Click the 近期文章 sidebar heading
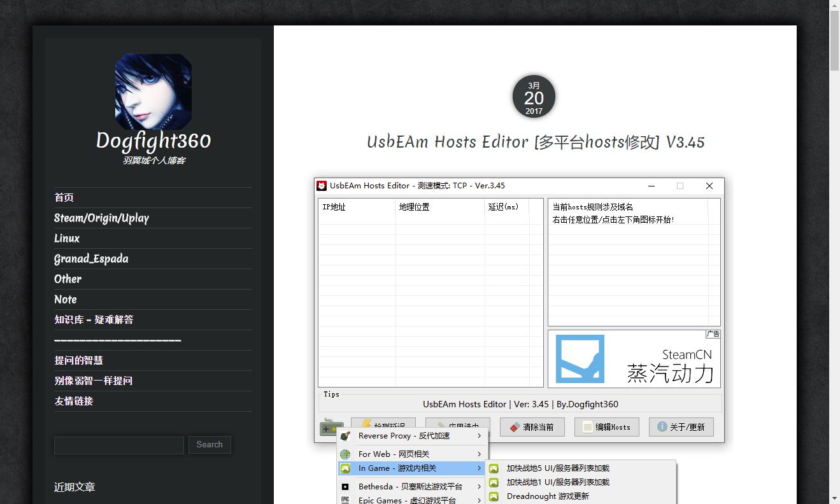This screenshot has height=504, width=840. click(x=75, y=487)
